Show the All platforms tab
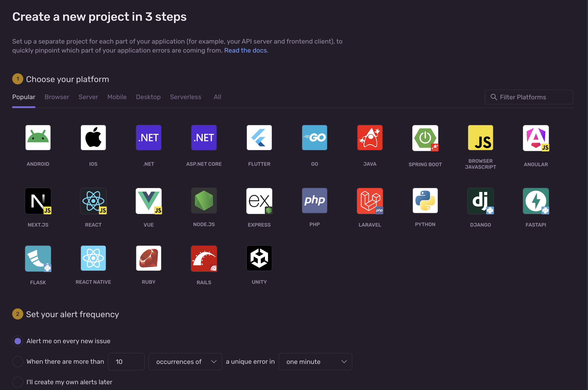Screen dimensions: 588x390 click(x=217, y=97)
